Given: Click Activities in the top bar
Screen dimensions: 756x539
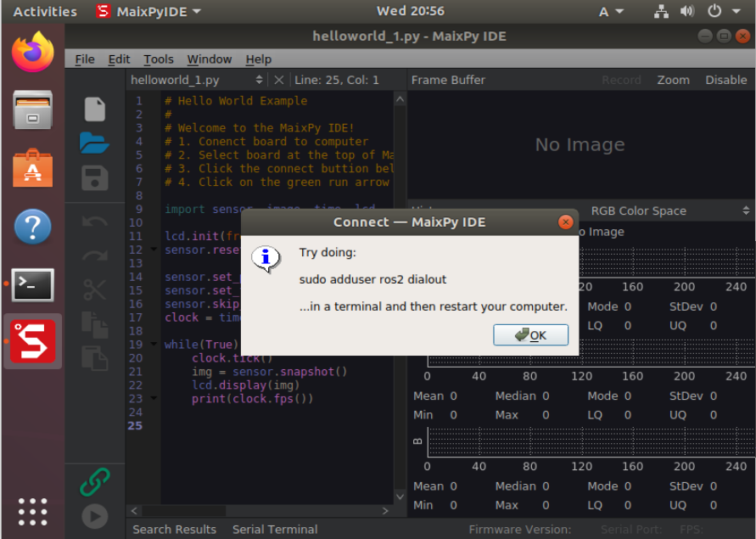Looking at the screenshot, I should tap(45, 12).
